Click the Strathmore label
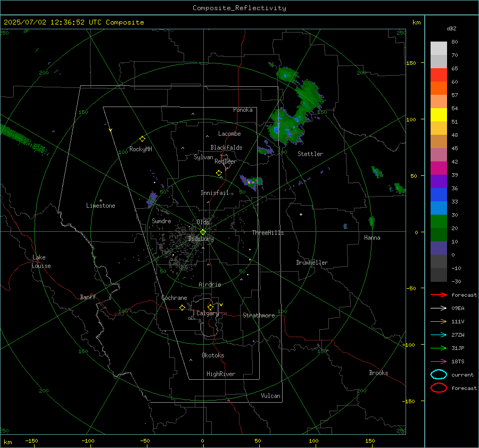 [x=259, y=315]
